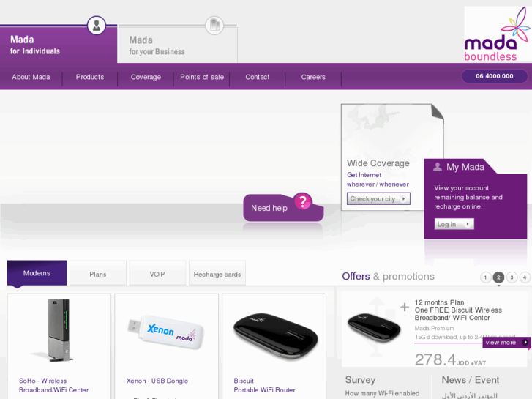This screenshot has height=399, width=532.
Task: Go to offer slide 4
Action: coord(525,277)
